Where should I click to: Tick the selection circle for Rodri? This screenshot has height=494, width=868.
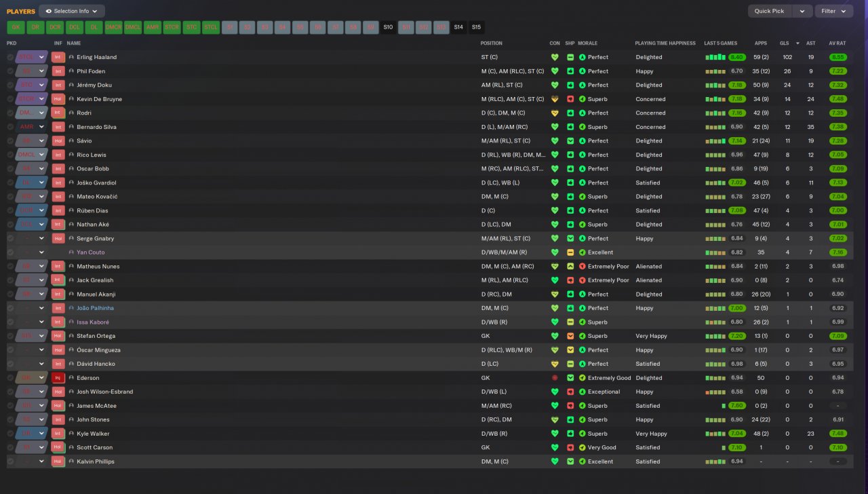point(10,113)
